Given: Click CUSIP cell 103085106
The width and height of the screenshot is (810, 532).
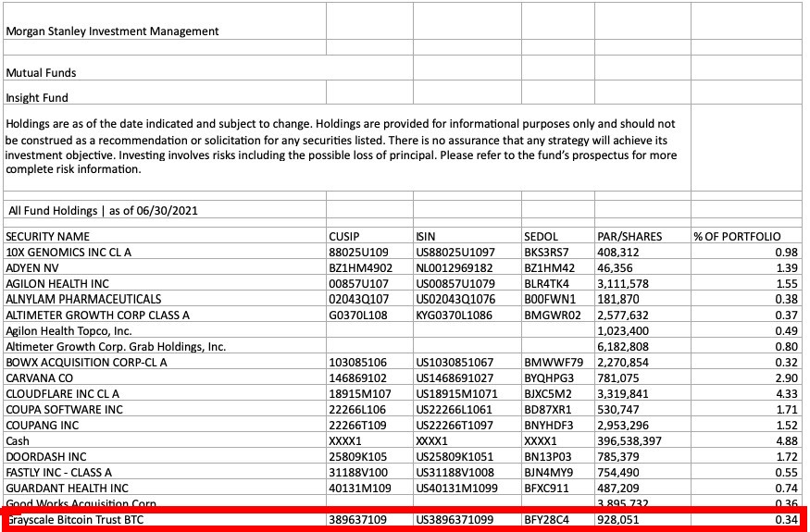Looking at the screenshot, I should click(x=369, y=362).
